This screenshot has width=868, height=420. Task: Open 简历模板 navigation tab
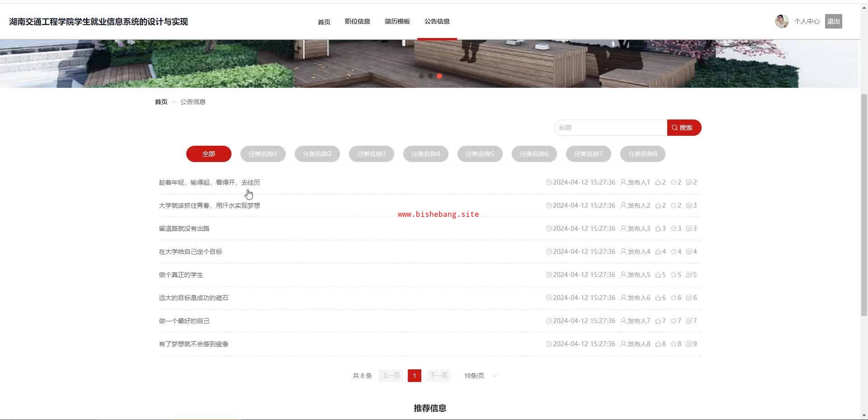pos(397,21)
